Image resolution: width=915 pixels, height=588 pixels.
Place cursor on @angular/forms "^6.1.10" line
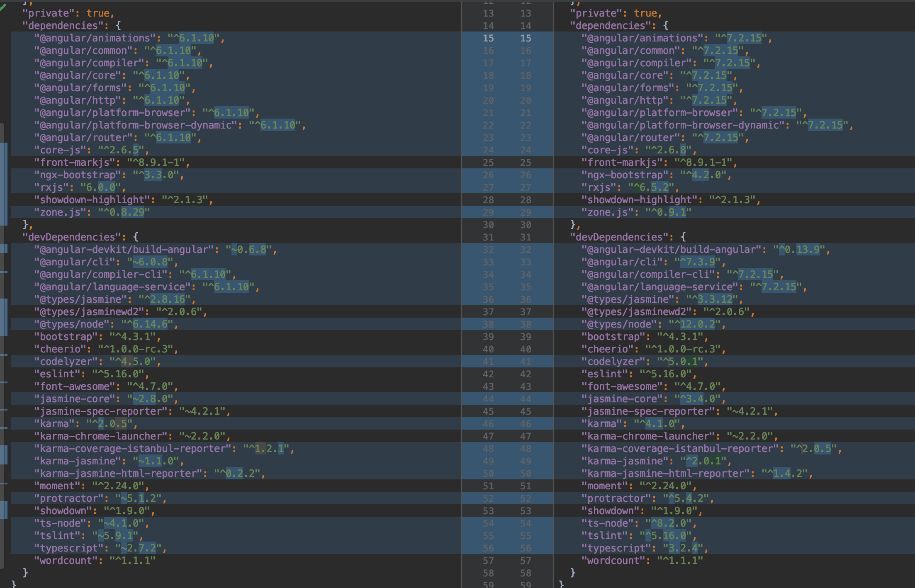click(x=115, y=88)
